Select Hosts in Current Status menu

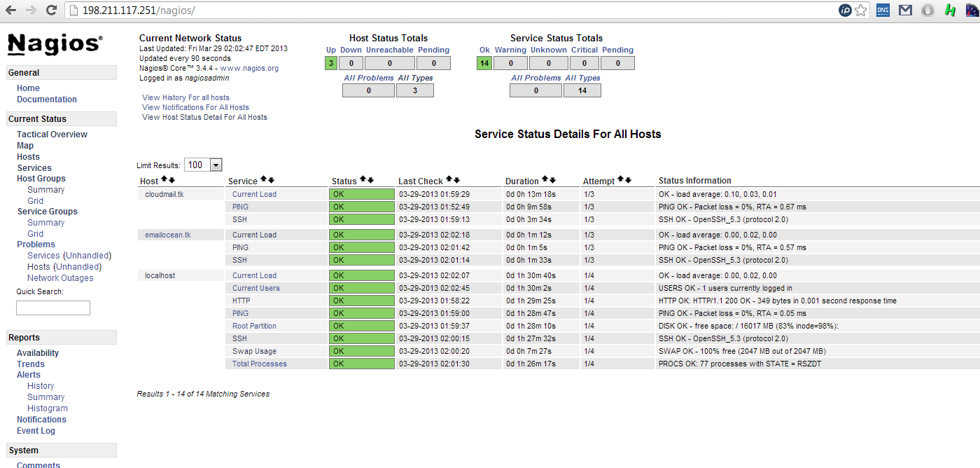click(28, 157)
